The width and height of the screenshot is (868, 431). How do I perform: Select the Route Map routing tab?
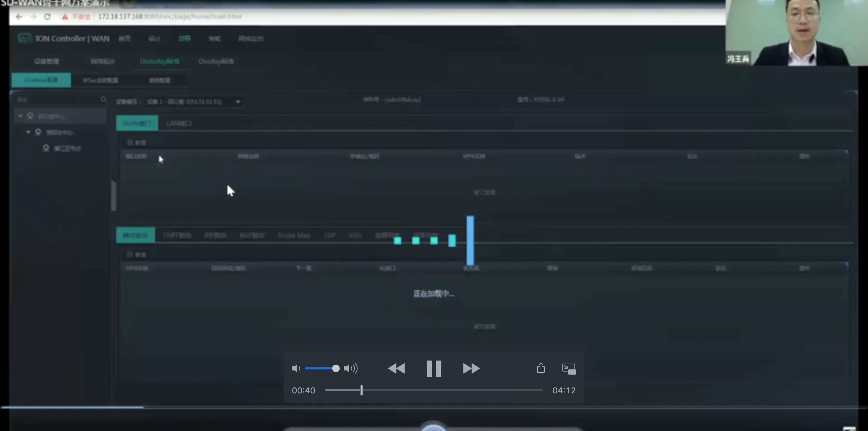click(x=294, y=235)
